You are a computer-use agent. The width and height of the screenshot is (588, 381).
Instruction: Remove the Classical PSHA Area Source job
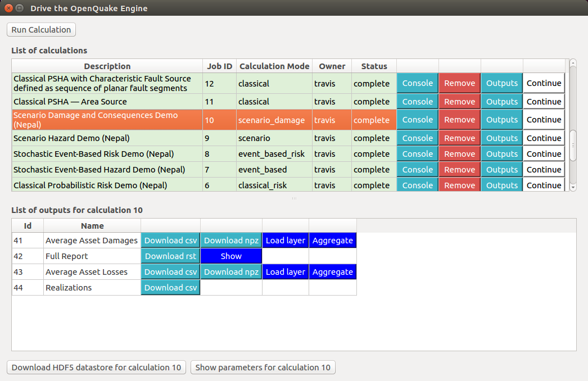coord(459,101)
